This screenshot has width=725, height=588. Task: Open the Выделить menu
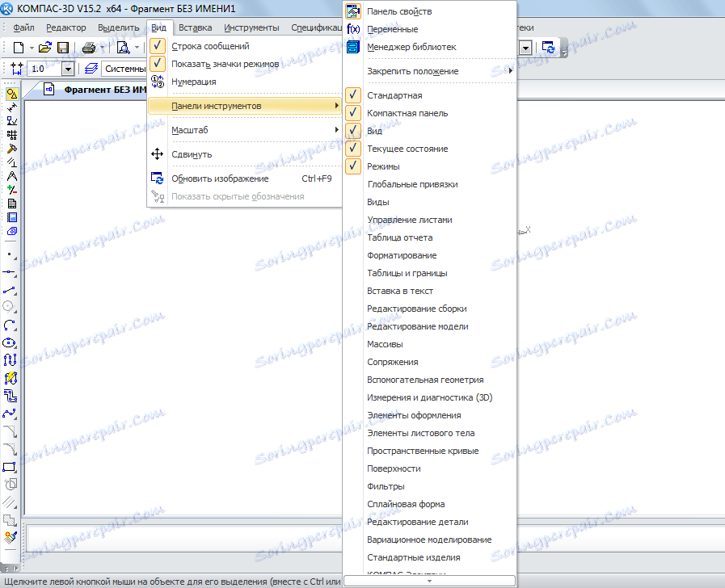tap(118, 27)
